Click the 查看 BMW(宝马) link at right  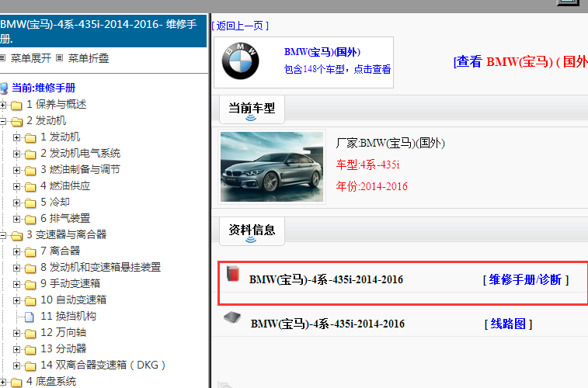tap(520, 62)
